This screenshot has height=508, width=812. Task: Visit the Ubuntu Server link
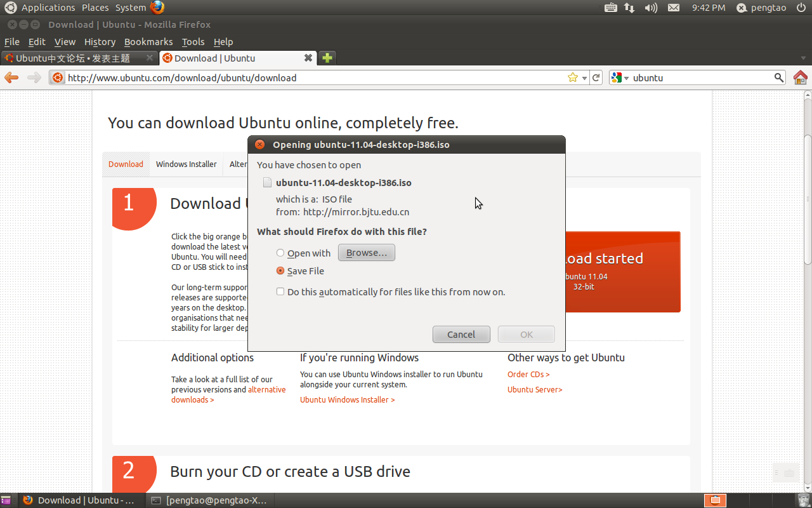tap(535, 390)
